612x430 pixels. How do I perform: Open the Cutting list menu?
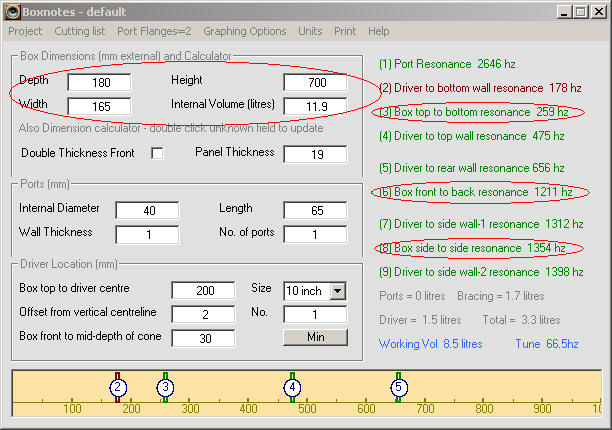click(80, 31)
